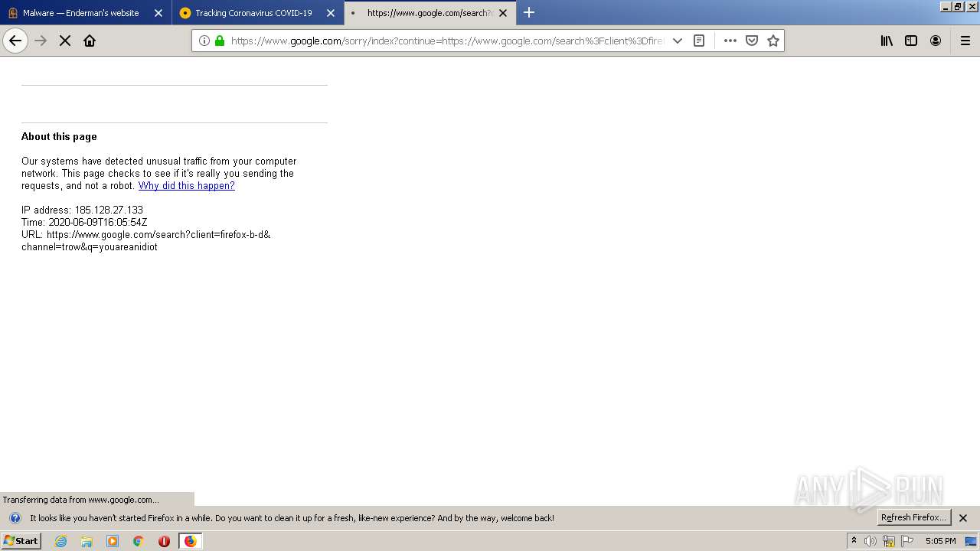Select the IP address 185.128.27.133 text
The height and width of the screenshot is (551, 980).
click(109, 210)
